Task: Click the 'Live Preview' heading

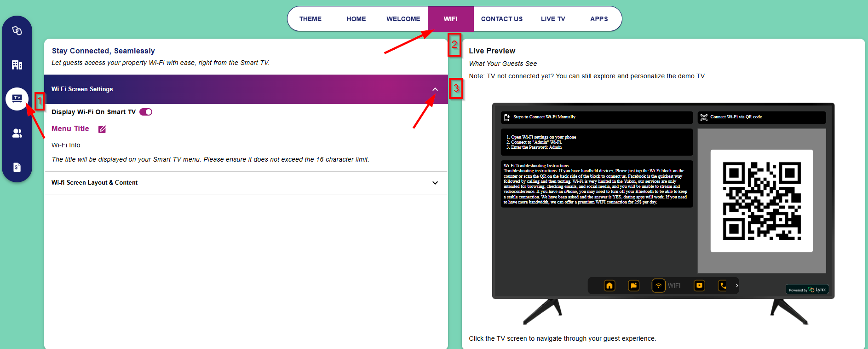Action: coord(492,51)
